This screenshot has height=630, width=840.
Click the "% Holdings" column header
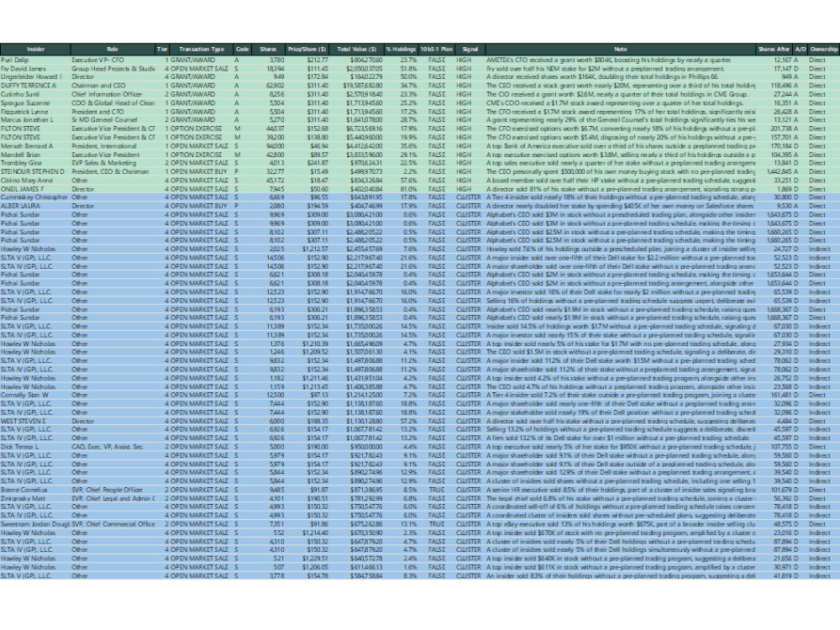401,50
